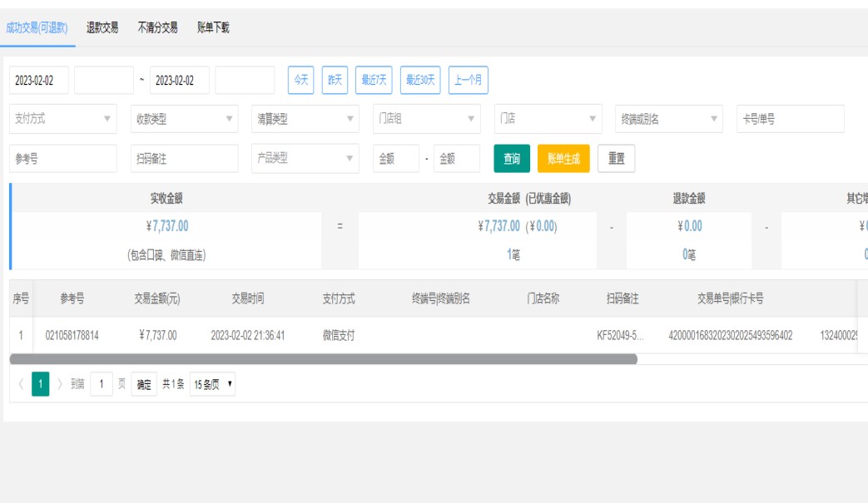Open the 产品类型 dropdown
Image resolution: width=868 pixels, height=503 pixels.
point(305,159)
